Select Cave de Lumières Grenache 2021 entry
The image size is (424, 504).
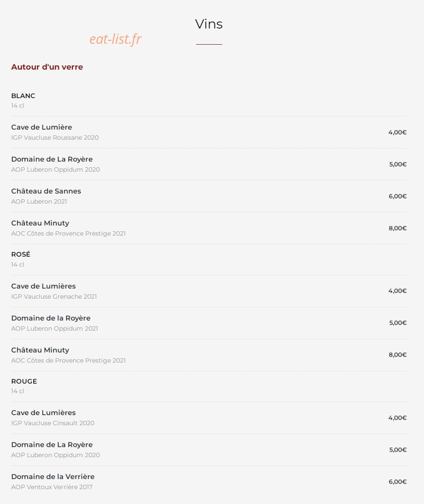click(209, 291)
